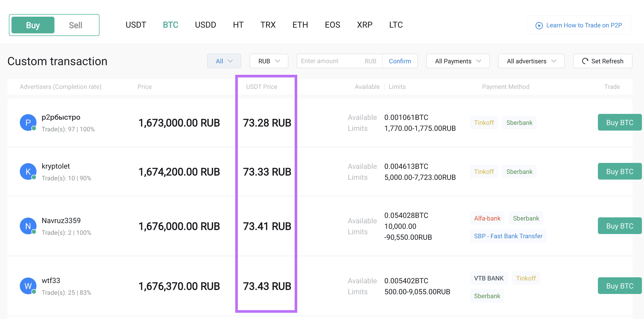Click USDT price 73.28 RUB

point(267,123)
